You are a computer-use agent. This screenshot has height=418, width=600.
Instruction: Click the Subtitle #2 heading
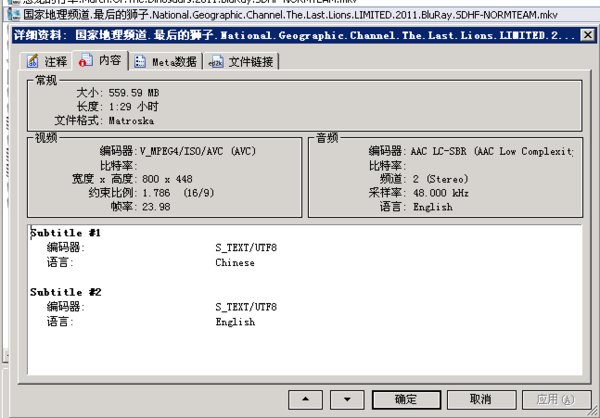click(65, 292)
